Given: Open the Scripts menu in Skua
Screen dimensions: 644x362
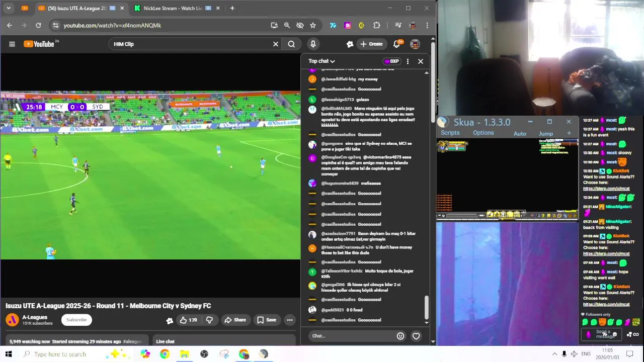Looking at the screenshot, I should (450, 133).
